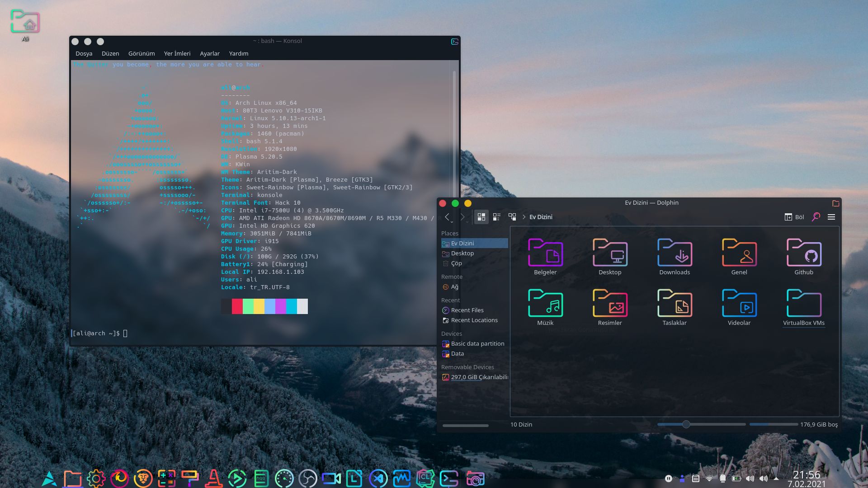The image size is (868, 488).
Task: Open the Ayarlar menu in Konsole
Action: tap(209, 53)
